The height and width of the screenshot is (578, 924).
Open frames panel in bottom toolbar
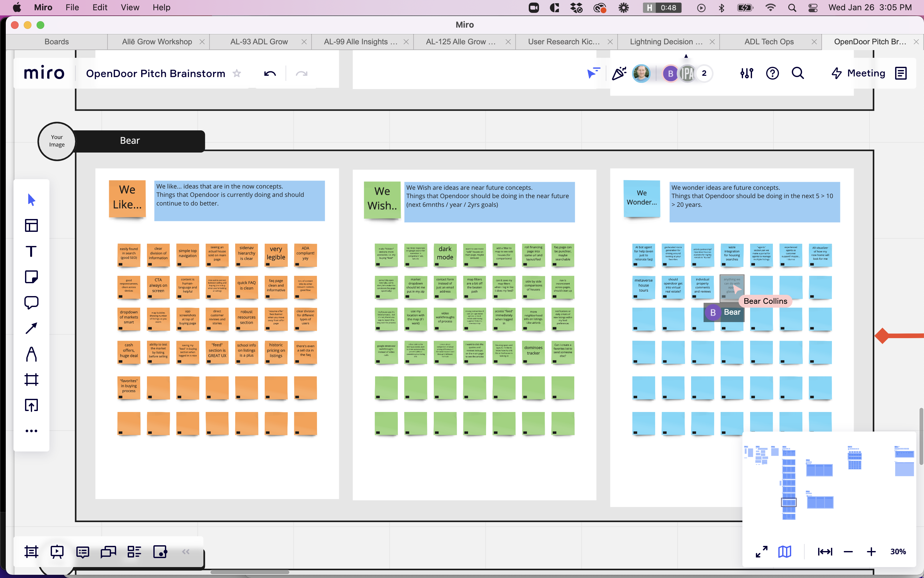31,552
